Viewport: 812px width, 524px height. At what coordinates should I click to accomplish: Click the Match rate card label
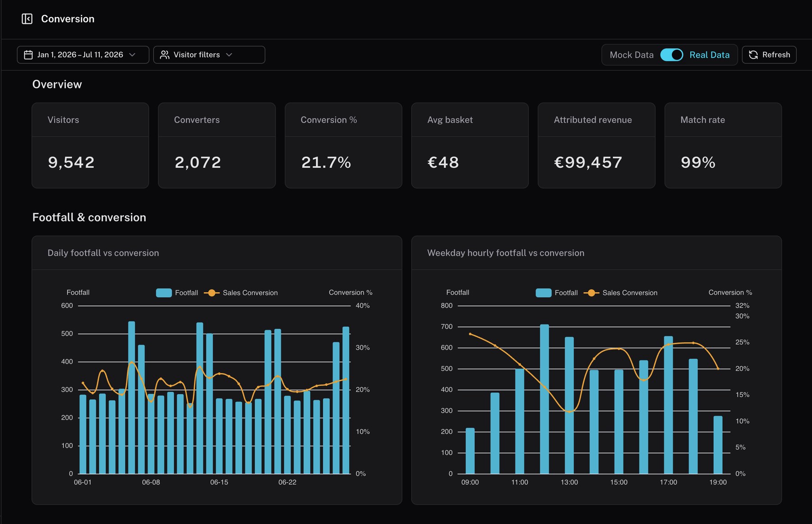702,120
